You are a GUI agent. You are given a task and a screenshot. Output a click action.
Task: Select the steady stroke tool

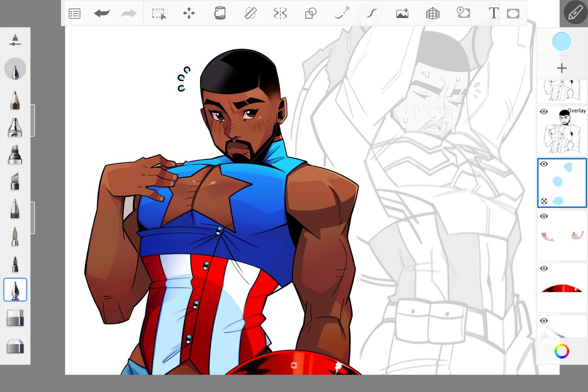click(x=372, y=13)
